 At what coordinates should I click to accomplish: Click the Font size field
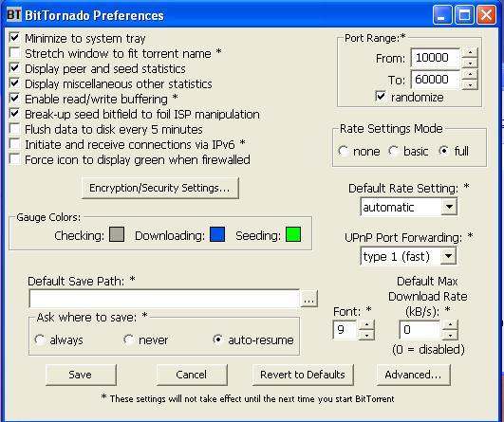(345, 330)
